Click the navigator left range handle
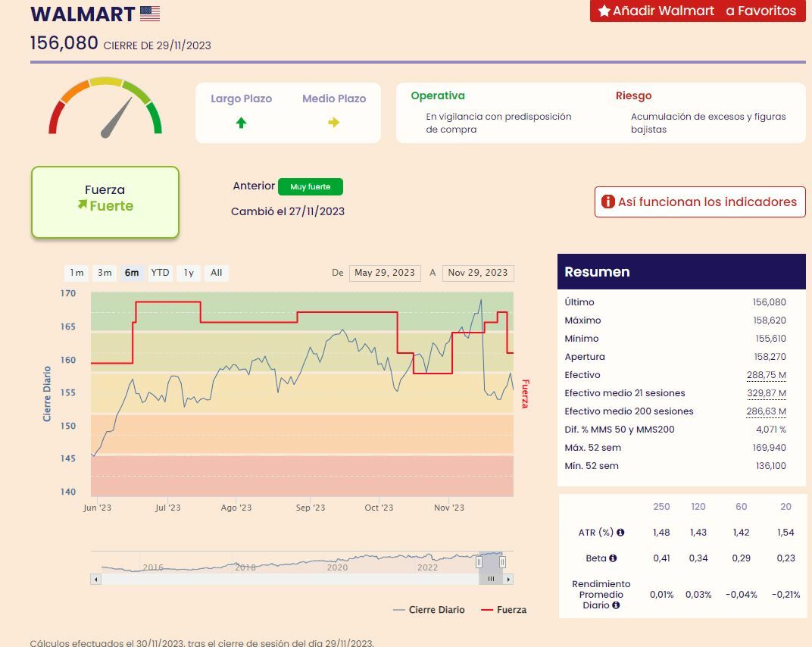The image size is (812, 647). (x=479, y=562)
